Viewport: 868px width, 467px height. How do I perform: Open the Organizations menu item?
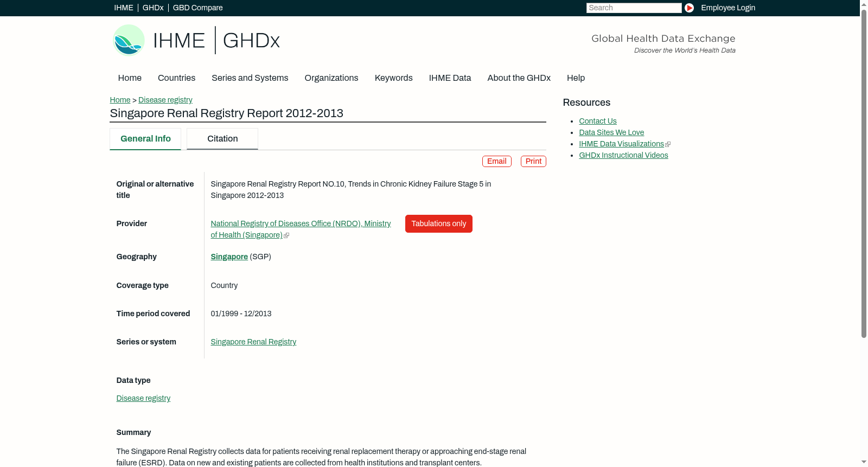(x=331, y=78)
